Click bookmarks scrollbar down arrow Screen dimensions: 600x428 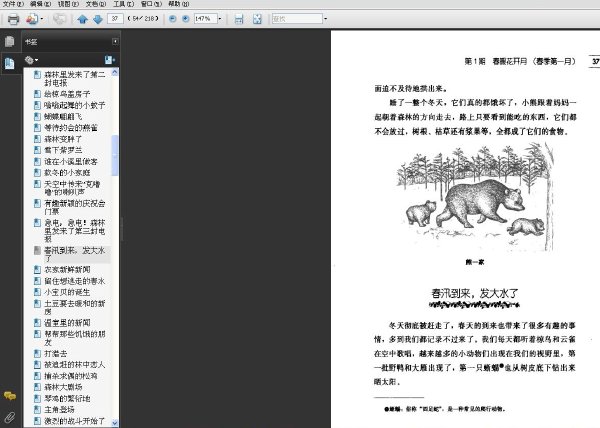115,423
